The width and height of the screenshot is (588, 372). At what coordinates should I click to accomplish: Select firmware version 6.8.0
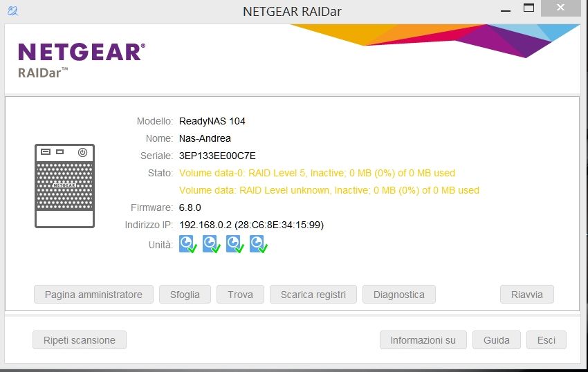coord(190,207)
